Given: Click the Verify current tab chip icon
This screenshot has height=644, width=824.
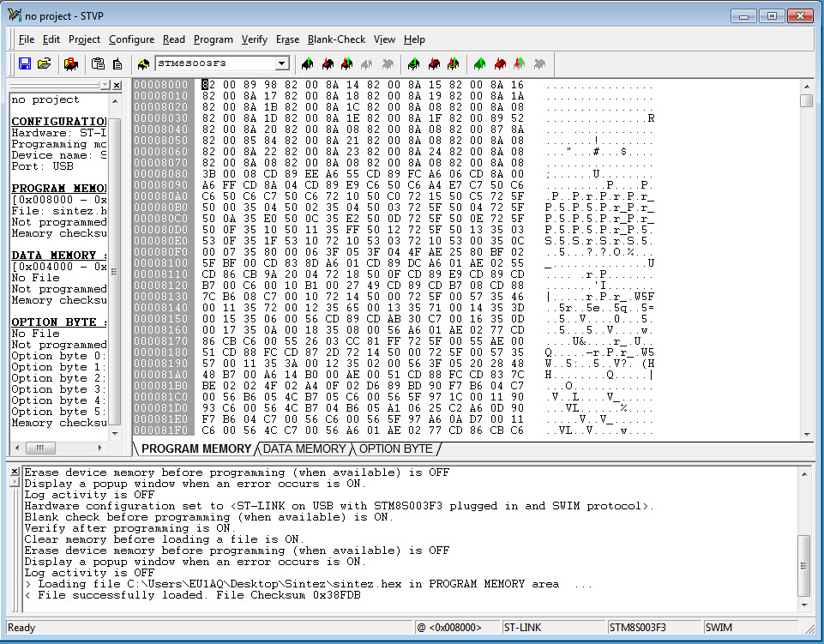Looking at the screenshot, I should tap(346, 63).
